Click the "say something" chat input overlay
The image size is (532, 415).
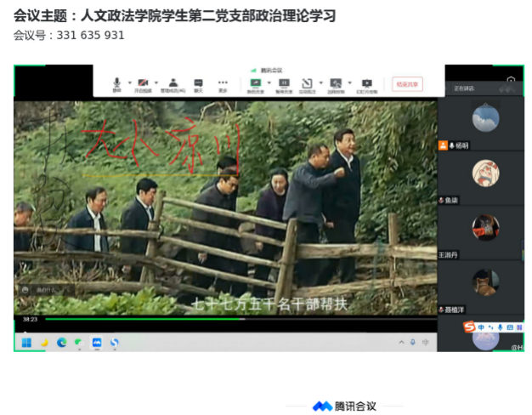click(x=48, y=290)
